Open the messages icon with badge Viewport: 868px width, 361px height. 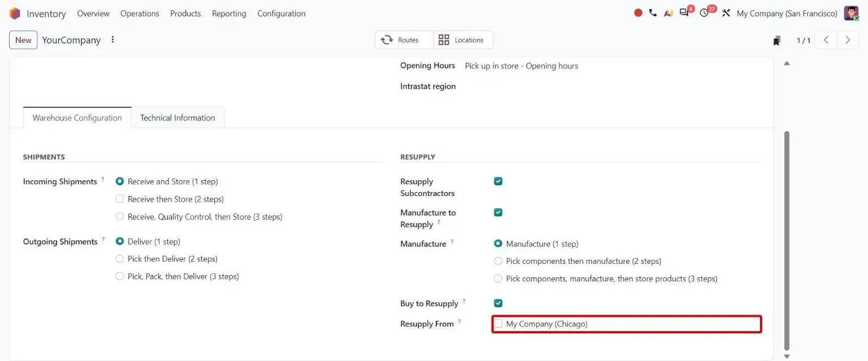[684, 12]
